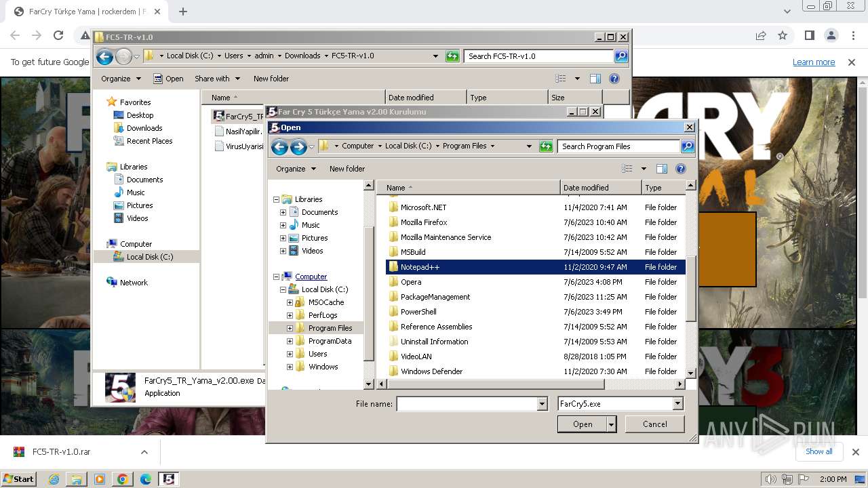Open Chrome's three-dot menu
Image resolution: width=868 pixels, height=488 pixels.
click(852, 36)
